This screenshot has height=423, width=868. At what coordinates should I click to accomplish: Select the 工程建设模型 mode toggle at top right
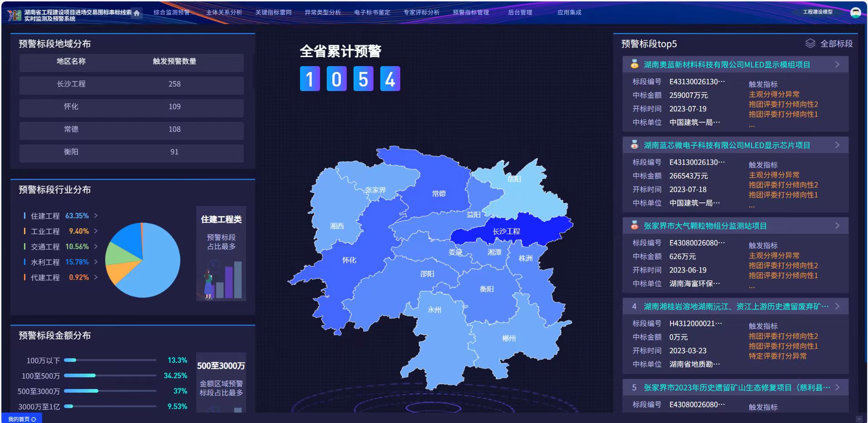tap(818, 12)
